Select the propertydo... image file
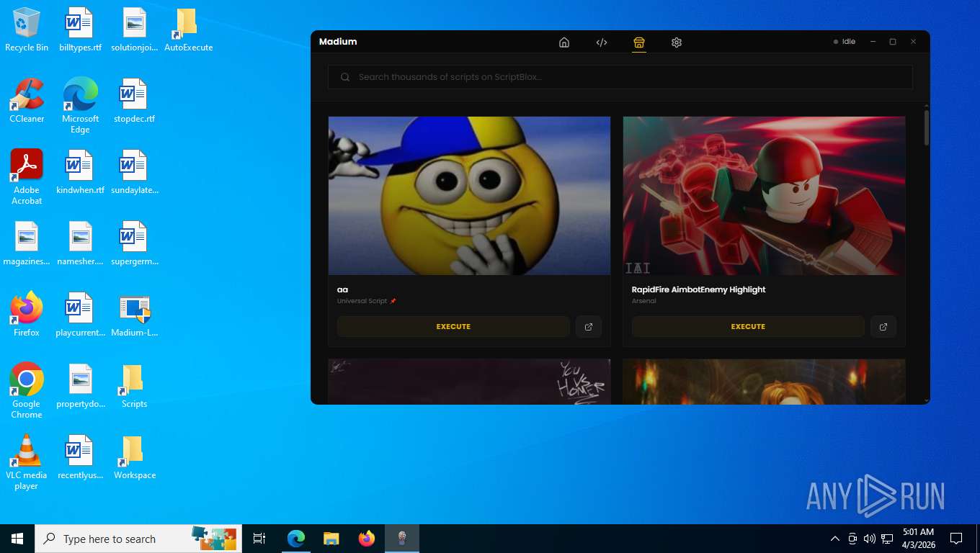Screen dimensions: 980x553 click(x=80, y=387)
